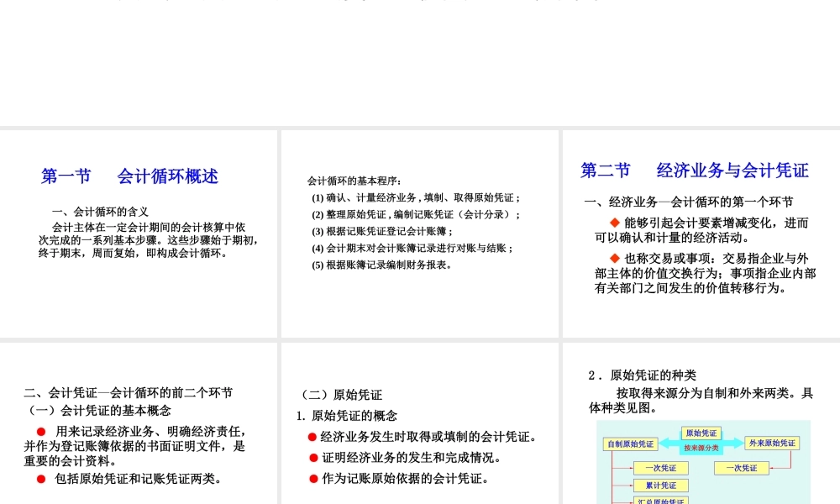Click the left-side 一次凭证 box
This screenshot has width=840, height=504.
(660, 468)
